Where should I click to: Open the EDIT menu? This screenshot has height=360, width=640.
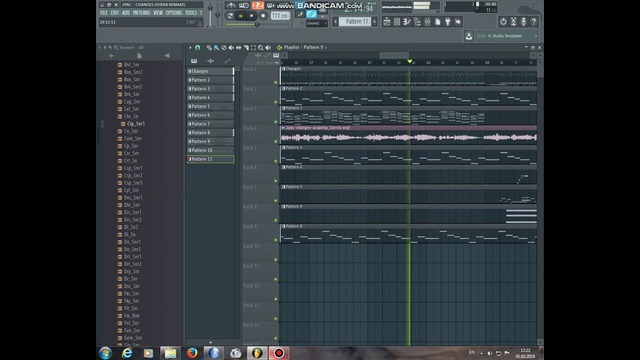[x=115, y=13]
